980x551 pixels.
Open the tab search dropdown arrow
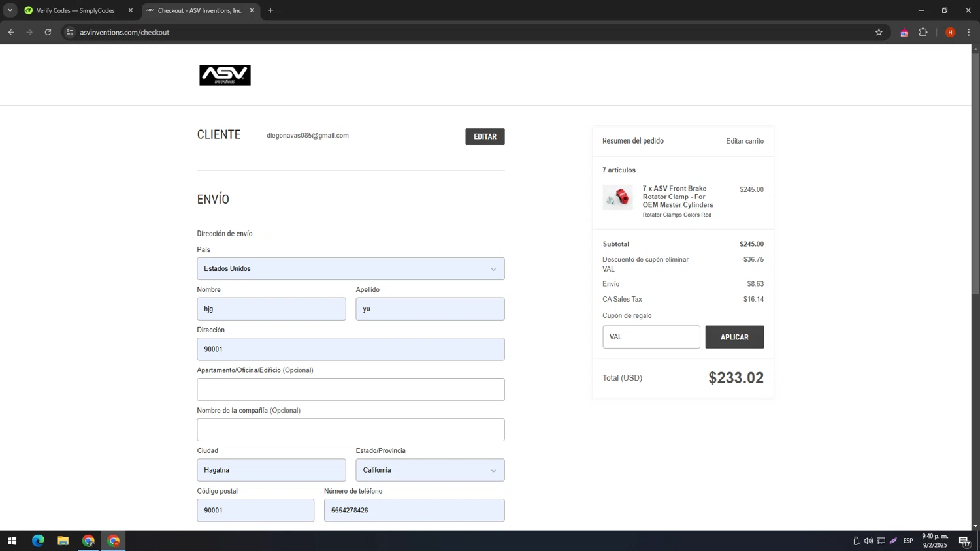click(10, 10)
